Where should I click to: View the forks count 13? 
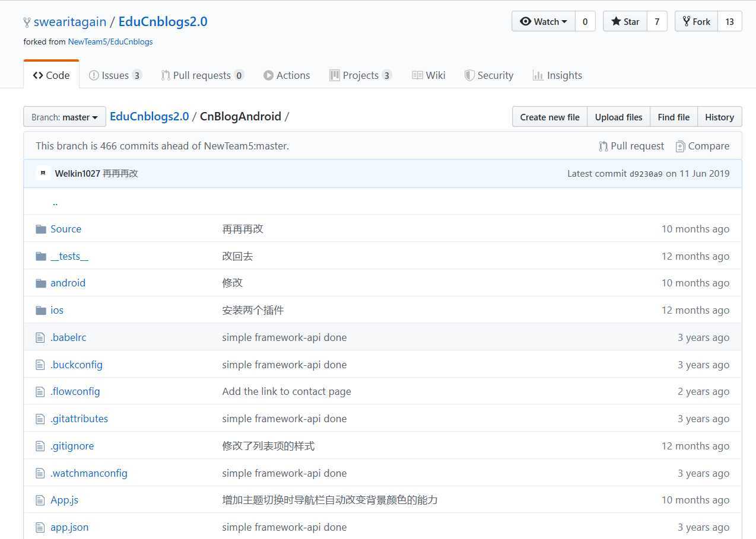pos(730,21)
